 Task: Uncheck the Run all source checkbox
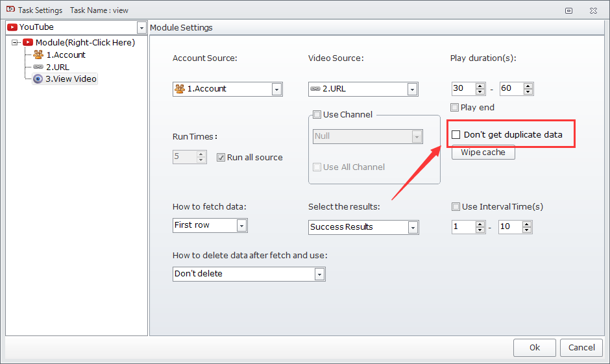(221, 157)
